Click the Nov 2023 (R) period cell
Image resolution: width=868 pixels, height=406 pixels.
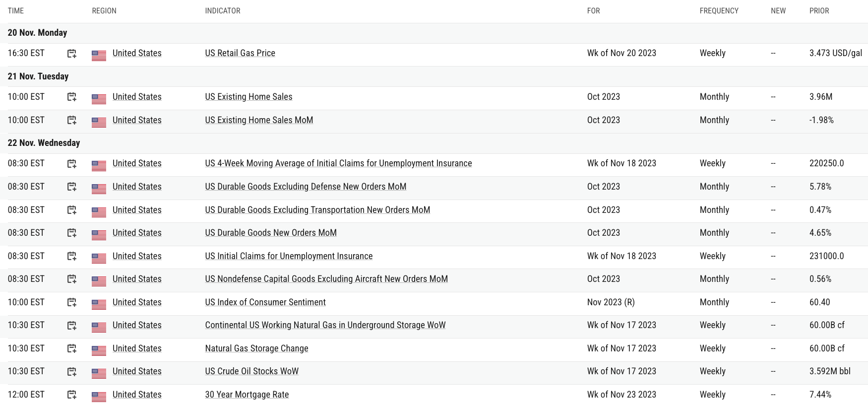coord(611,302)
